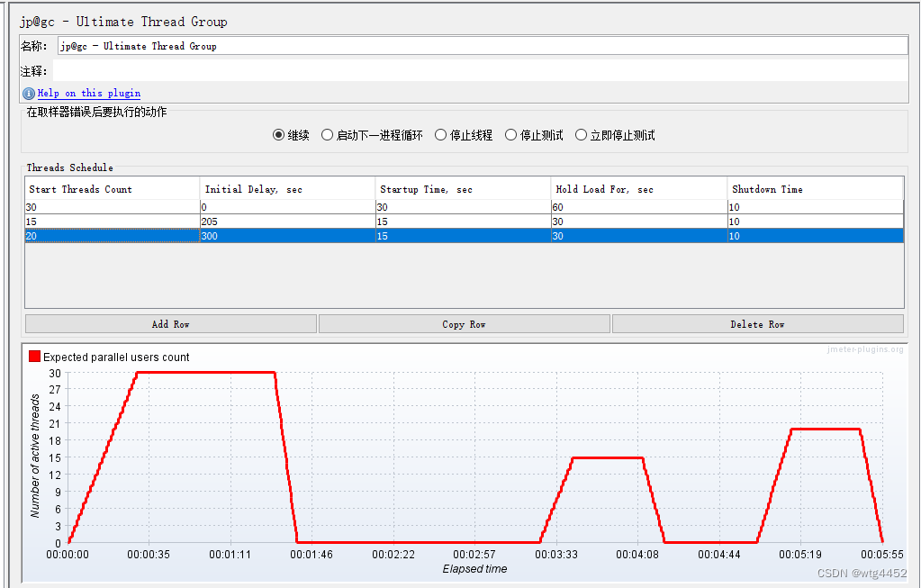
Task: Select Start Threads Count cell in 205 row
Action: coord(113,222)
